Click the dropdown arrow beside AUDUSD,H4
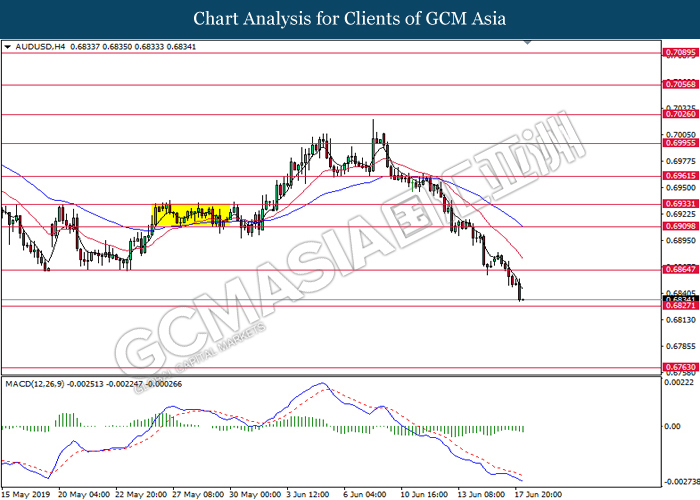This screenshot has height=500, width=700. (8, 47)
